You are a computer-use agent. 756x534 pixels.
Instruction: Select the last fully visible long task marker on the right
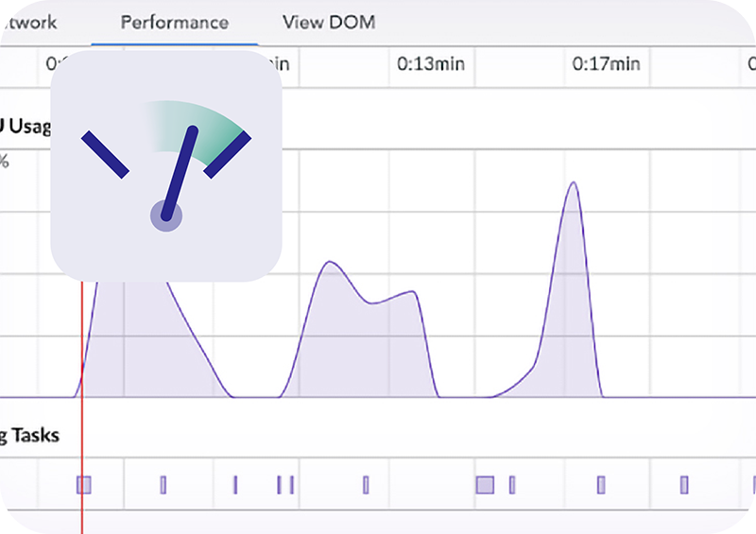(684, 485)
